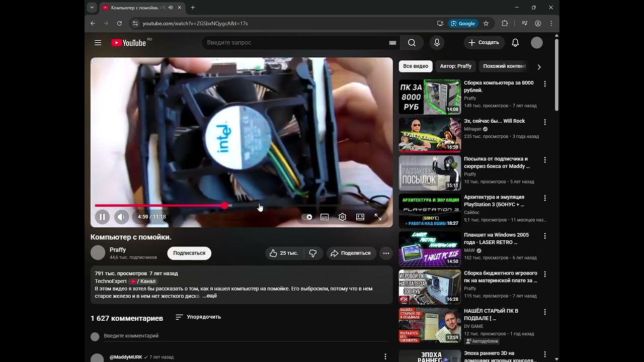Open the YouTube guide hamburger menu

coord(98,43)
